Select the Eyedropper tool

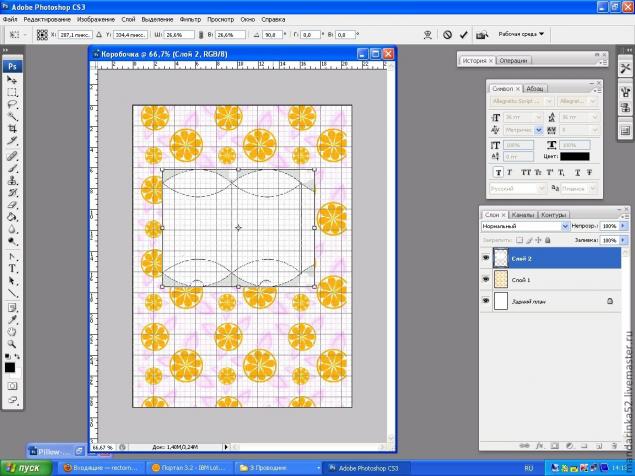click(12, 320)
